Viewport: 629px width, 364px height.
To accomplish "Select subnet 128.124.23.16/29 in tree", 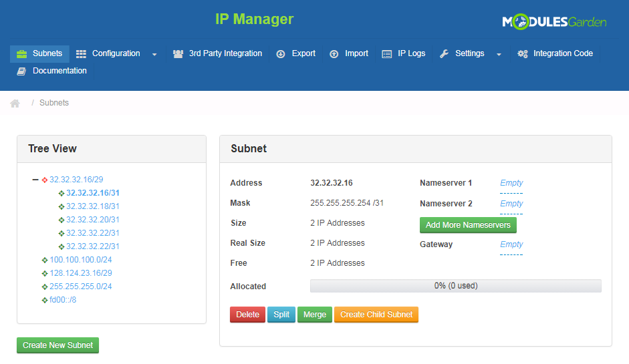I will coord(81,273).
